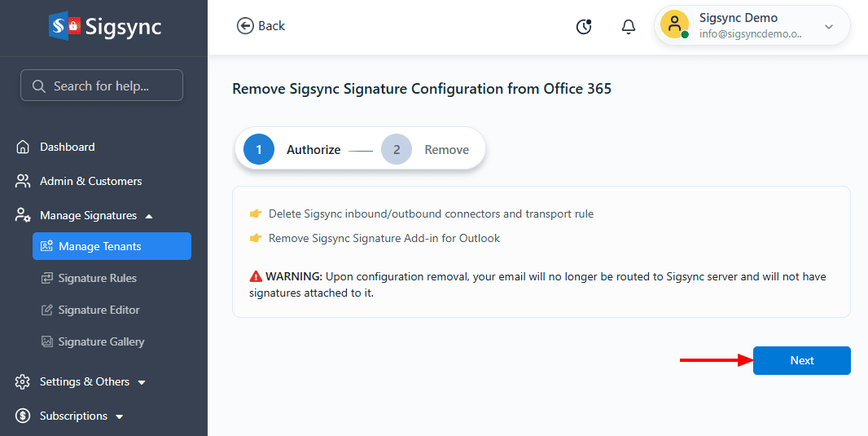
Task: Click the Dashboard home icon
Action: pyautogui.click(x=23, y=147)
